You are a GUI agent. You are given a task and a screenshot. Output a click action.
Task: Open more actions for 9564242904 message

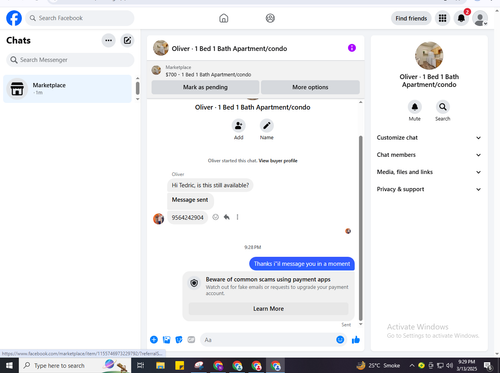[x=237, y=217]
